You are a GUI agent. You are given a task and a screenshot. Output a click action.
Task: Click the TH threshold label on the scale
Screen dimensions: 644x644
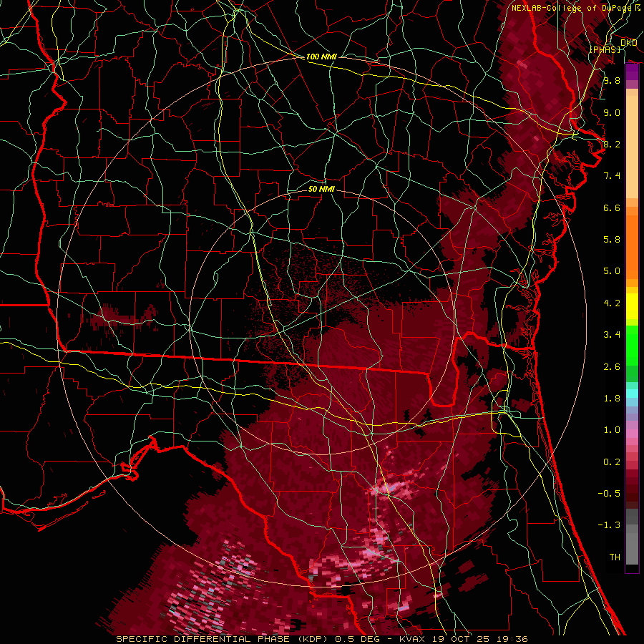[615, 557]
